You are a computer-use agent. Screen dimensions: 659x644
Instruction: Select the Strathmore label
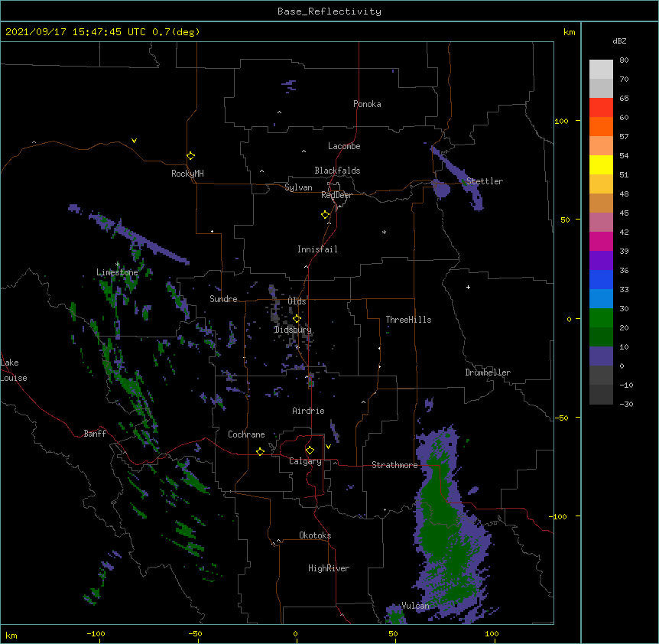(394, 465)
